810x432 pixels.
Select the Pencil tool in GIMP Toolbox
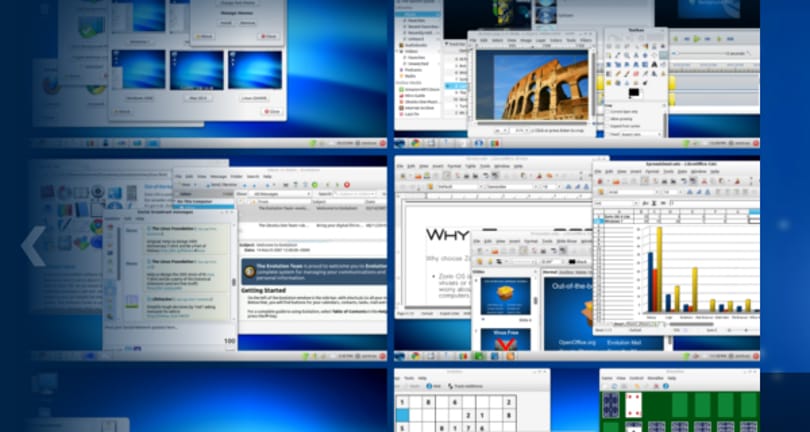click(x=617, y=73)
